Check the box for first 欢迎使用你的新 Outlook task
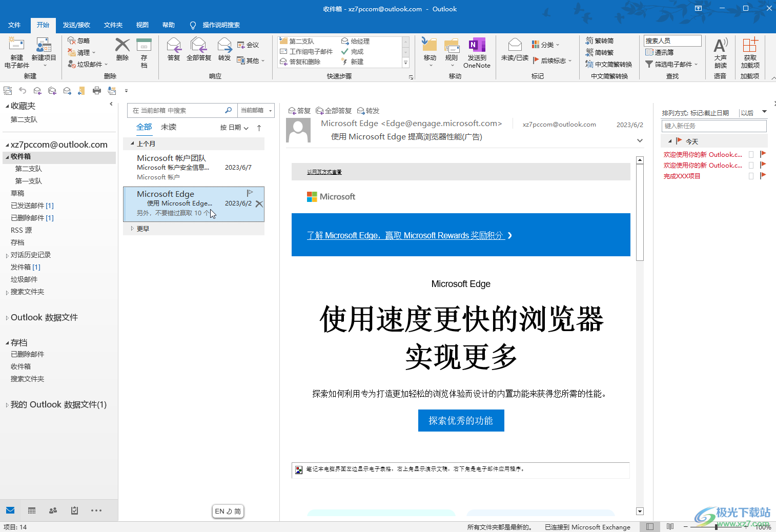Image resolution: width=776 pixels, height=532 pixels. pyautogui.click(x=751, y=154)
